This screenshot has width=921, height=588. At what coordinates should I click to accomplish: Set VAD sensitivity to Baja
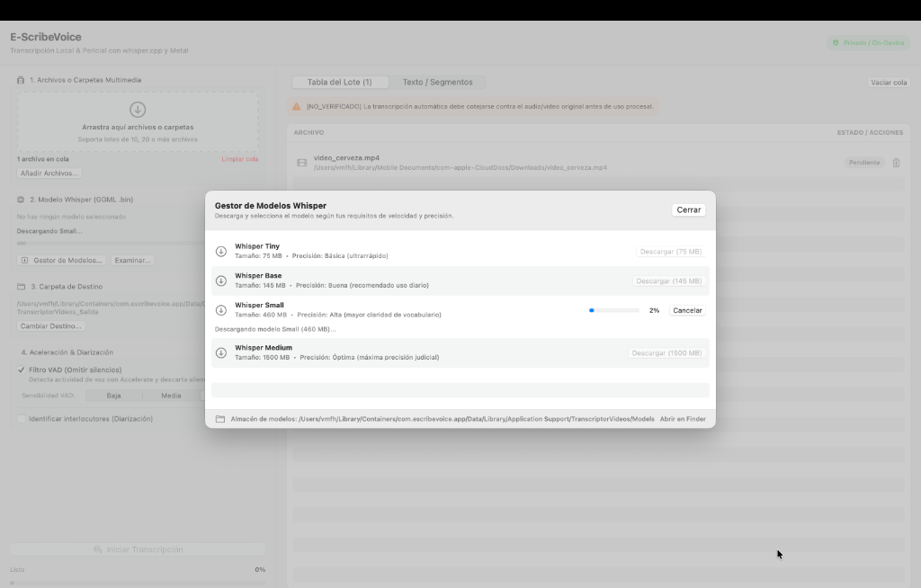tap(114, 396)
